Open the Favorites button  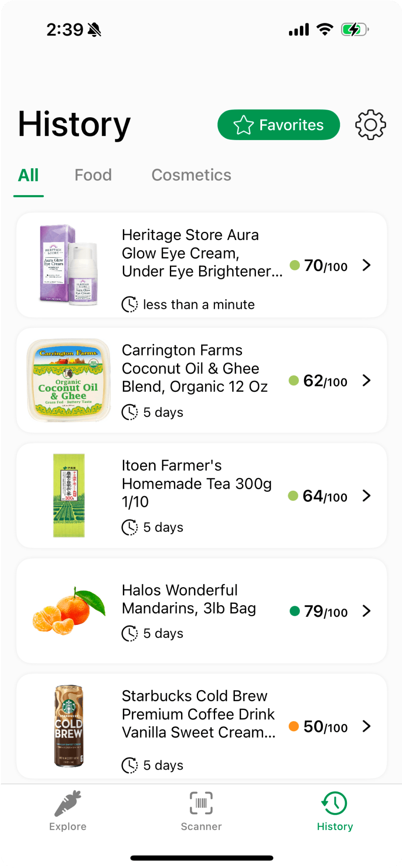(278, 125)
